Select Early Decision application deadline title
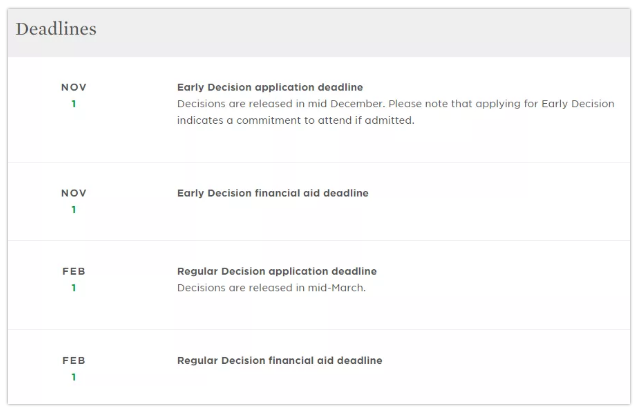Image resolution: width=642 pixels, height=415 pixels. coord(270,87)
